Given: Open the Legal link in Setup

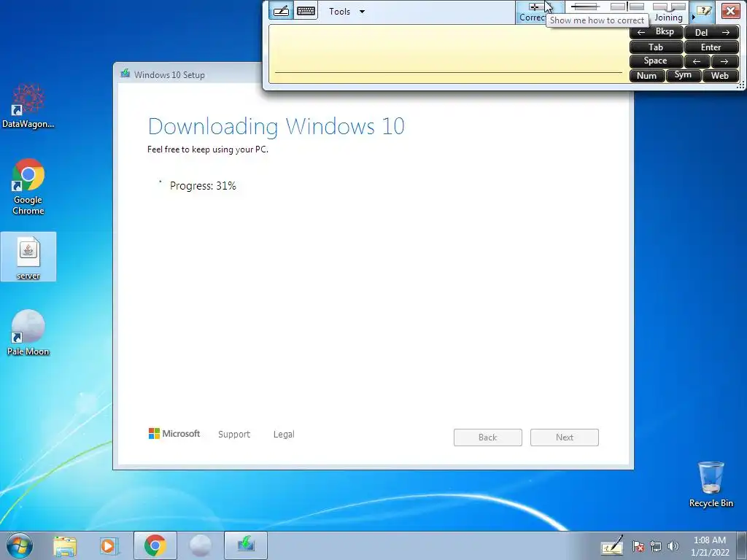Looking at the screenshot, I should point(284,435).
